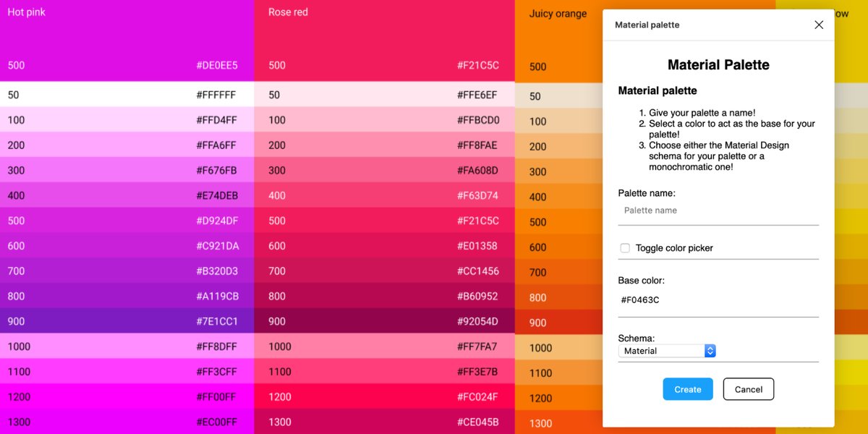Image resolution: width=868 pixels, height=434 pixels.
Task: Click the Base color field showing #F0463C
Action: pyautogui.click(x=718, y=299)
